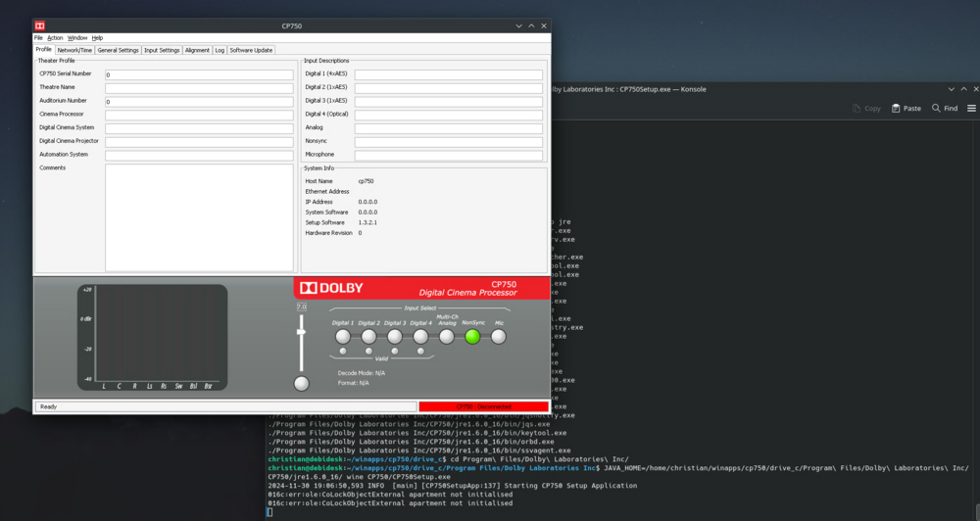
Task: Click Find in the Konsole toolbar
Action: [945, 109]
